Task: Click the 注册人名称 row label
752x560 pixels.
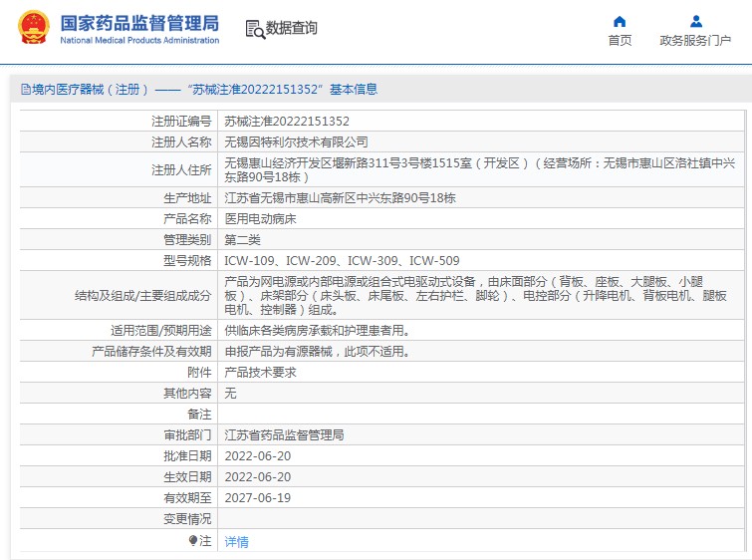Action: [x=181, y=142]
